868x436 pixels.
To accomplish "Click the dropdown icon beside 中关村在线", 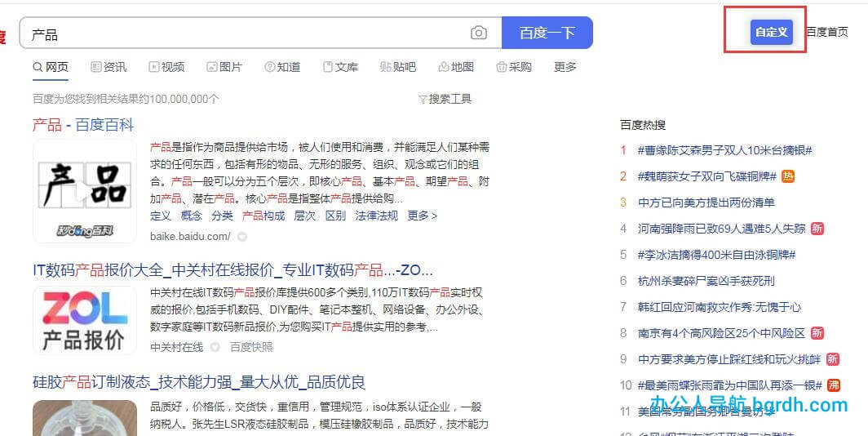I will pos(215,347).
